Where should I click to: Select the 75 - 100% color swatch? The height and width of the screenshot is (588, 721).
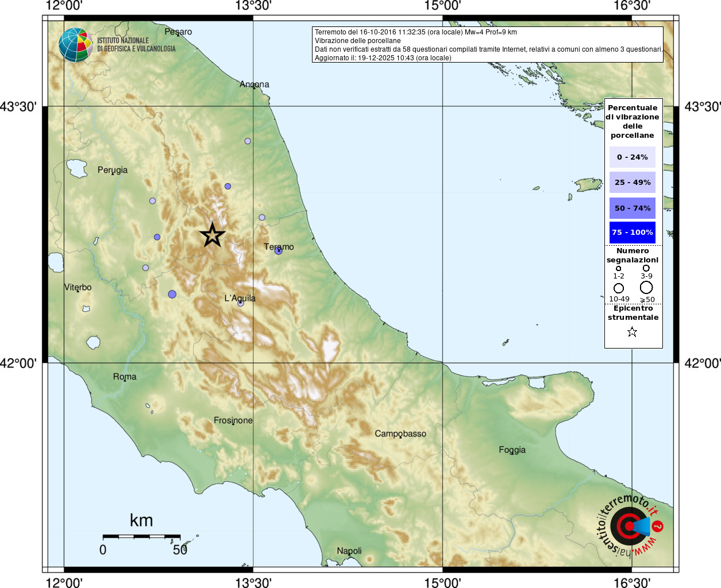633,233
